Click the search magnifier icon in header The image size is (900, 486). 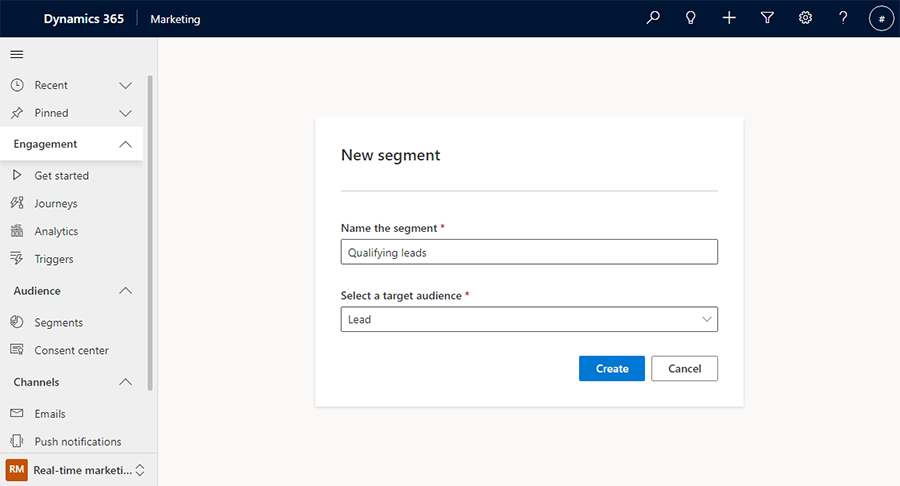click(653, 18)
